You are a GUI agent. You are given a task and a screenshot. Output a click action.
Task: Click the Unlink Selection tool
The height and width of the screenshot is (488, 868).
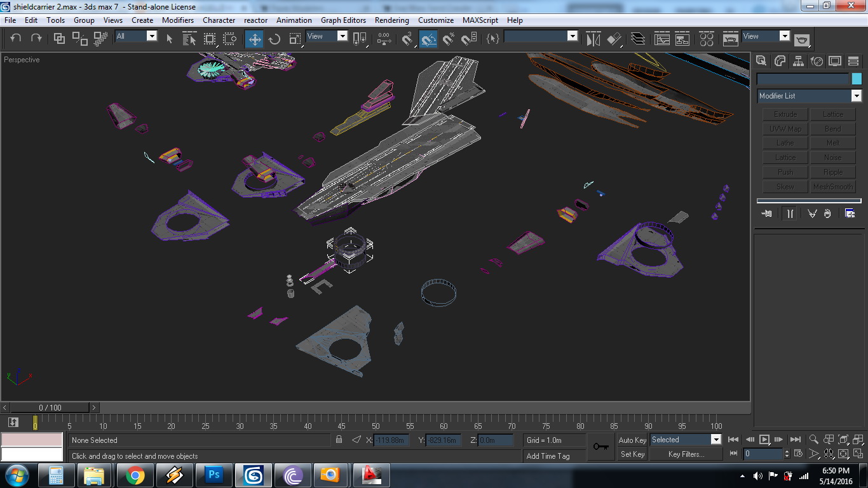click(80, 38)
